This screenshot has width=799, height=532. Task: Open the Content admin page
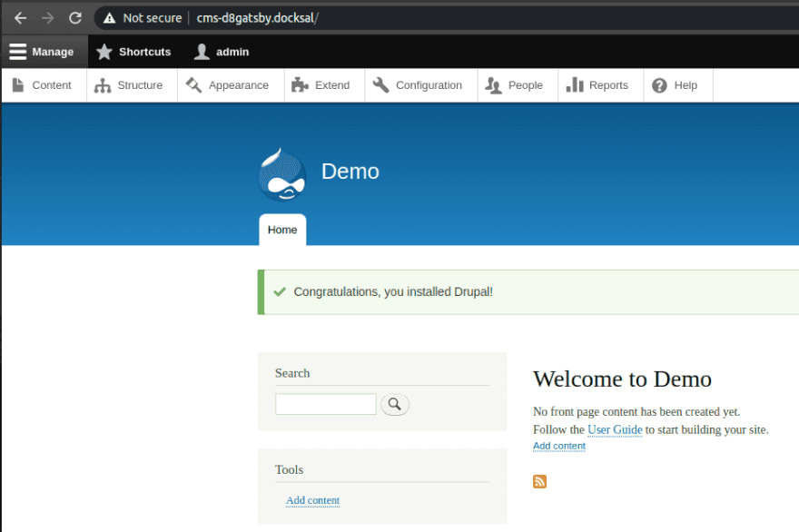click(x=43, y=85)
